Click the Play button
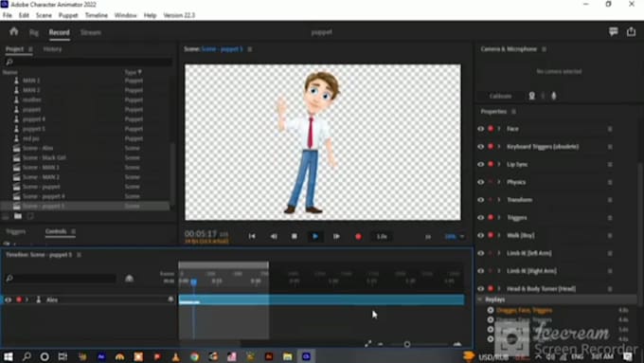The image size is (644, 363). point(315,236)
